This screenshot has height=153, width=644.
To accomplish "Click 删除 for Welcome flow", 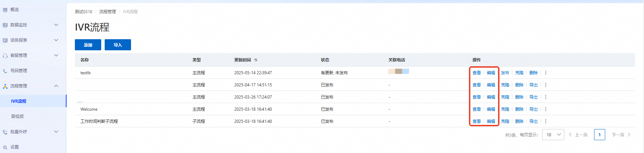I will [519, 109].
